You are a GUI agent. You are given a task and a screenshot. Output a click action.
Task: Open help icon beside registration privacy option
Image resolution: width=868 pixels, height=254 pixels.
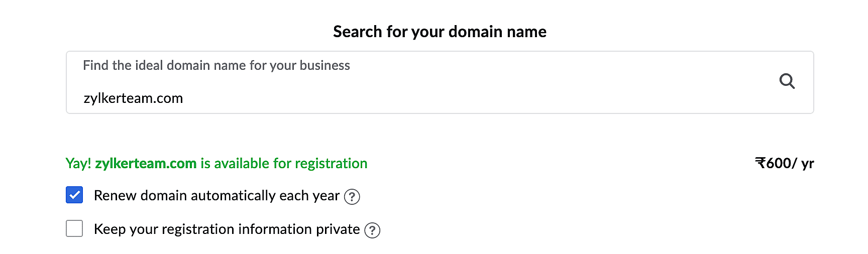click(372, 230)
